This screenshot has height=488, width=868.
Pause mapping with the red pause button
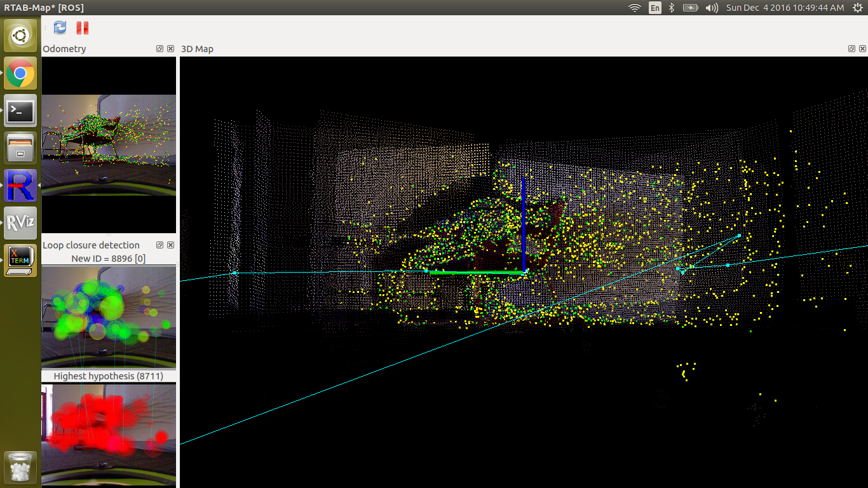(x=83, y=27)
